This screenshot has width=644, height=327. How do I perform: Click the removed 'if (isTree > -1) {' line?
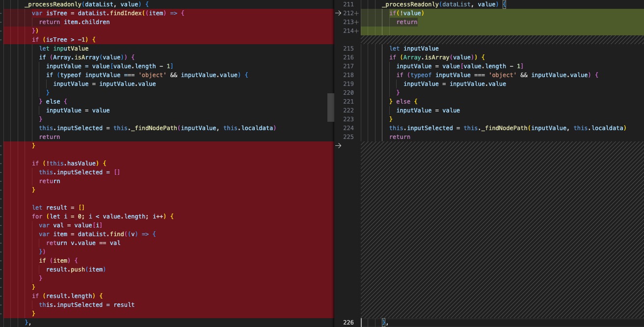[x=64, y=40]
